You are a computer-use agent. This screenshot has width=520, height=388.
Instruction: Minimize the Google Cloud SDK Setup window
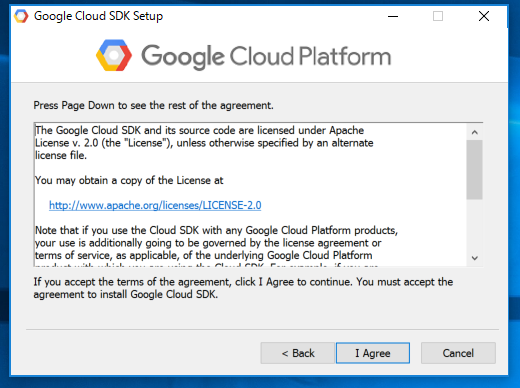[393, 16]
